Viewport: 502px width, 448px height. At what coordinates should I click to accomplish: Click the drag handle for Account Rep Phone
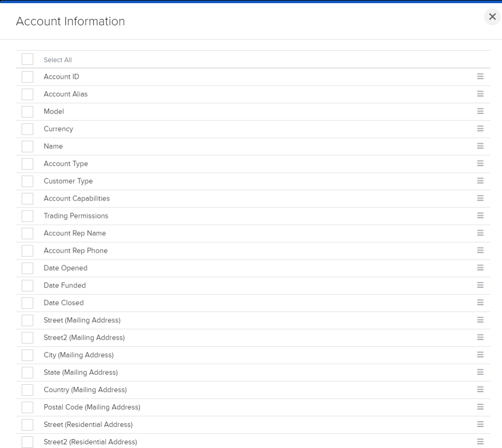click(x=480, y=250)
